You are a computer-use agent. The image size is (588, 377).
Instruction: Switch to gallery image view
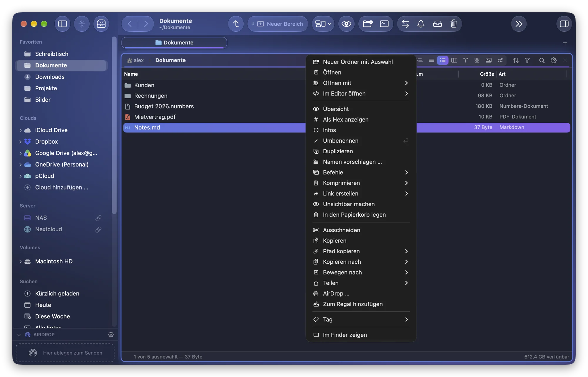pyautogui.click(x=488, y=60)
